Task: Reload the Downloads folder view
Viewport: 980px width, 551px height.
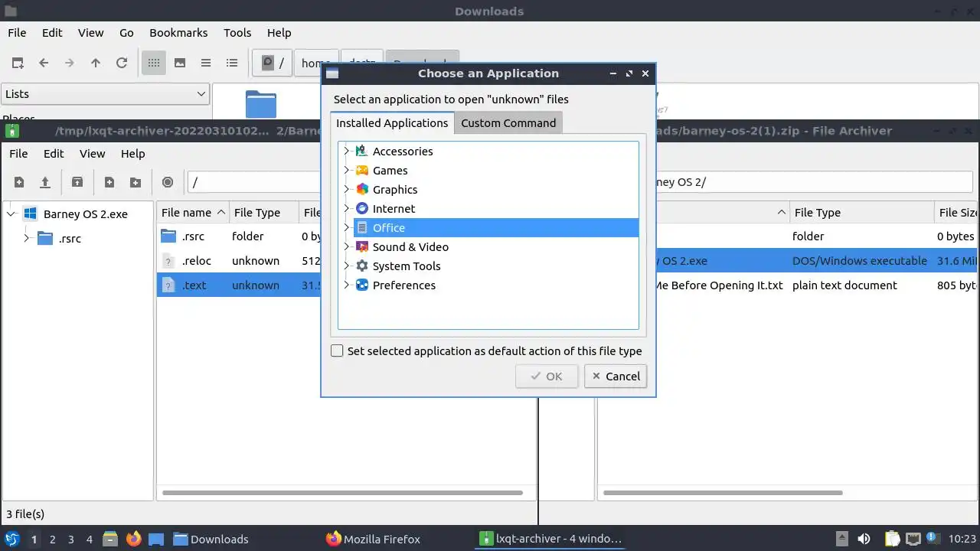Action: 122,63
